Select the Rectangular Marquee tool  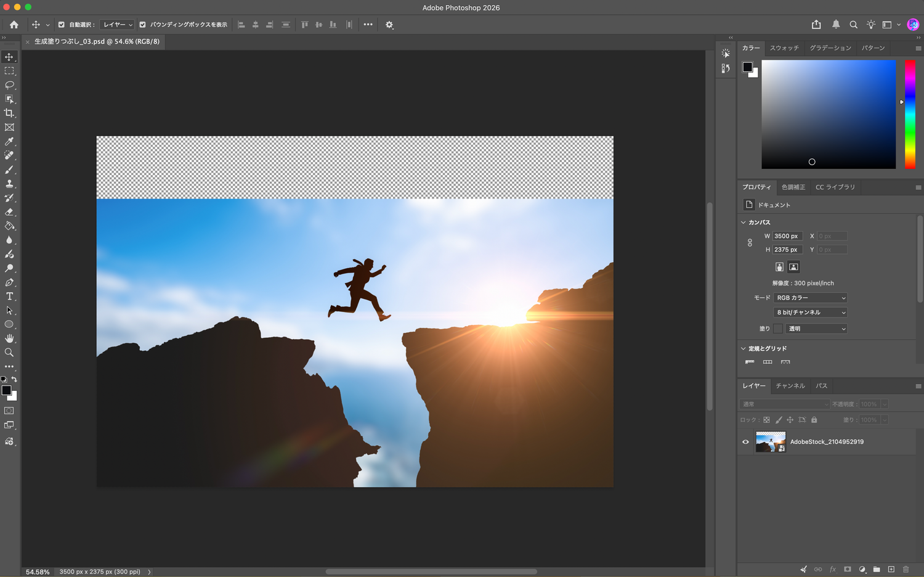coord(9,71)
